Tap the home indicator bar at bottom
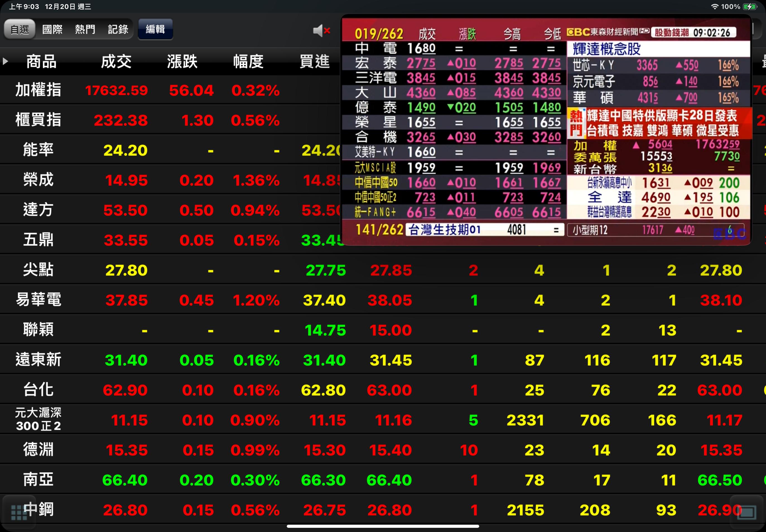 pos(383,526)
